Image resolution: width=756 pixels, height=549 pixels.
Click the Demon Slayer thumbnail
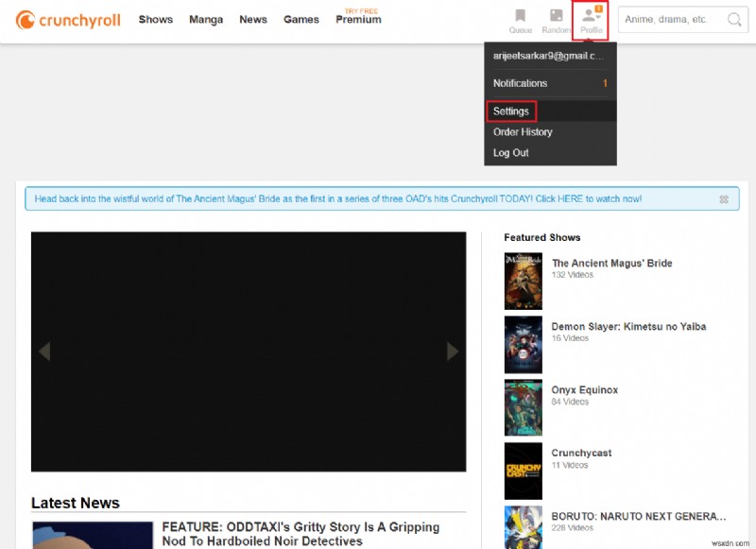523,344
